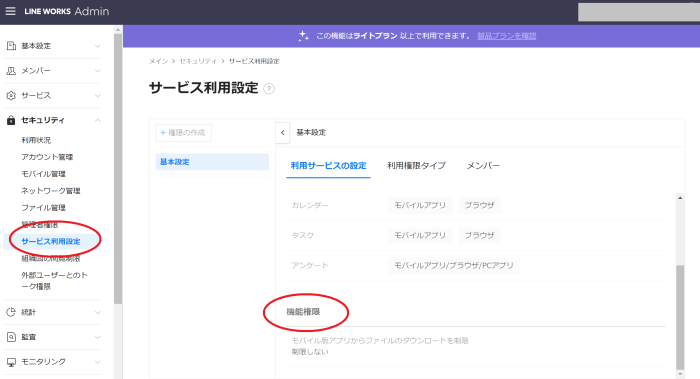
Task: Switch to the 利用権限タイプ tab
Action: pos(416,166)
